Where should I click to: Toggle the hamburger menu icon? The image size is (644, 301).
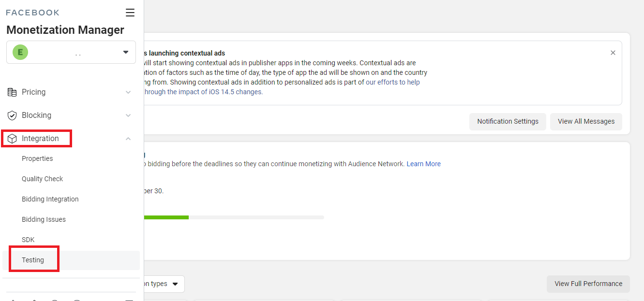(x=130, y=13)
